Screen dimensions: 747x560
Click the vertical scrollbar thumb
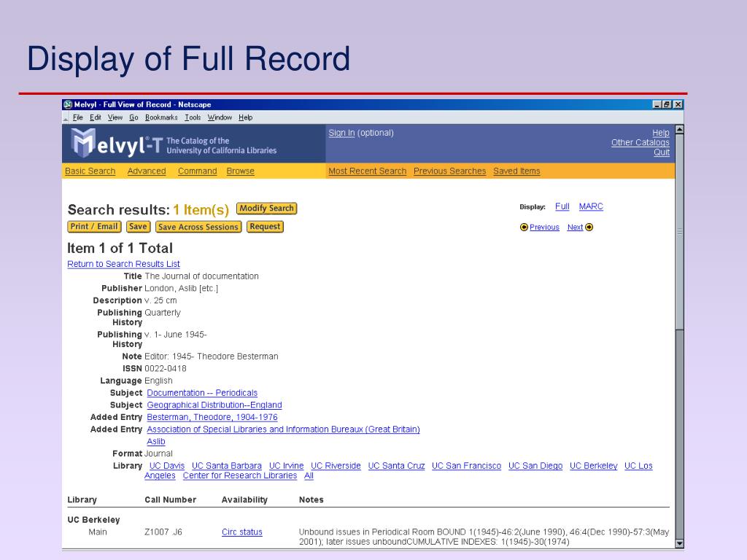680,231
